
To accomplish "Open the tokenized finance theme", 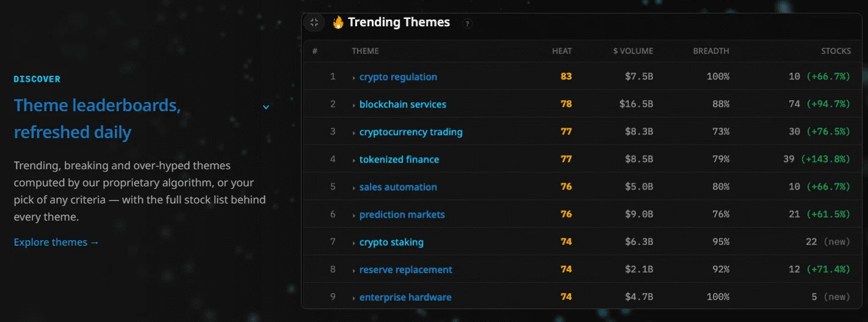I will 399,159.
